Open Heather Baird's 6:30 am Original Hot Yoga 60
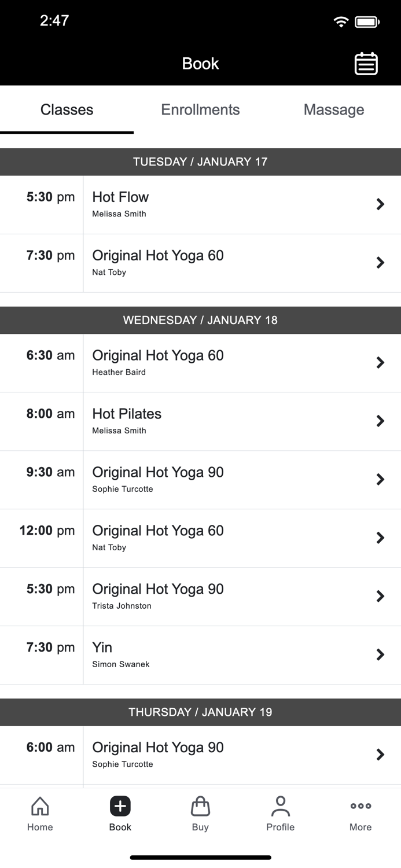Screen dimensions: 401x868 point(200,362)
